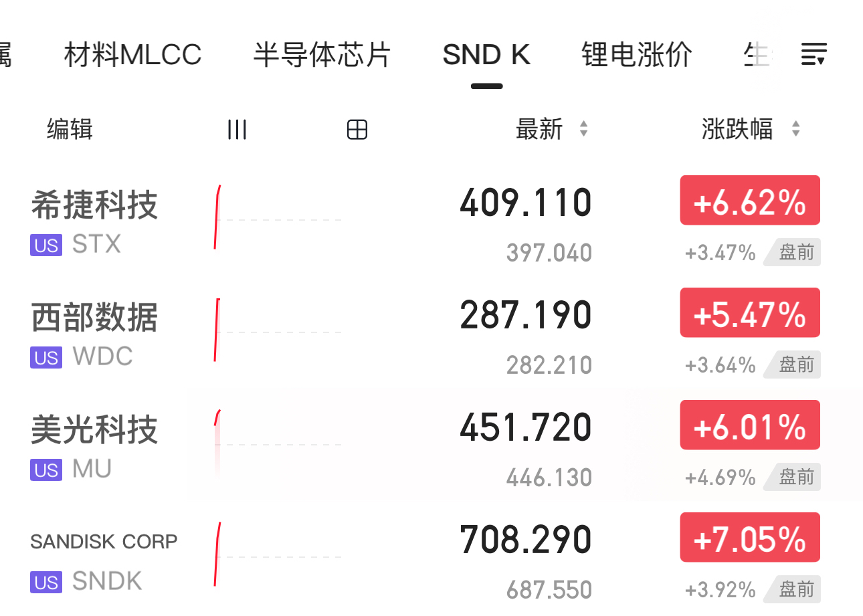Toggle the +7.05% change badge for SNDK
The image size is (863, 616).
click(750, 538)
